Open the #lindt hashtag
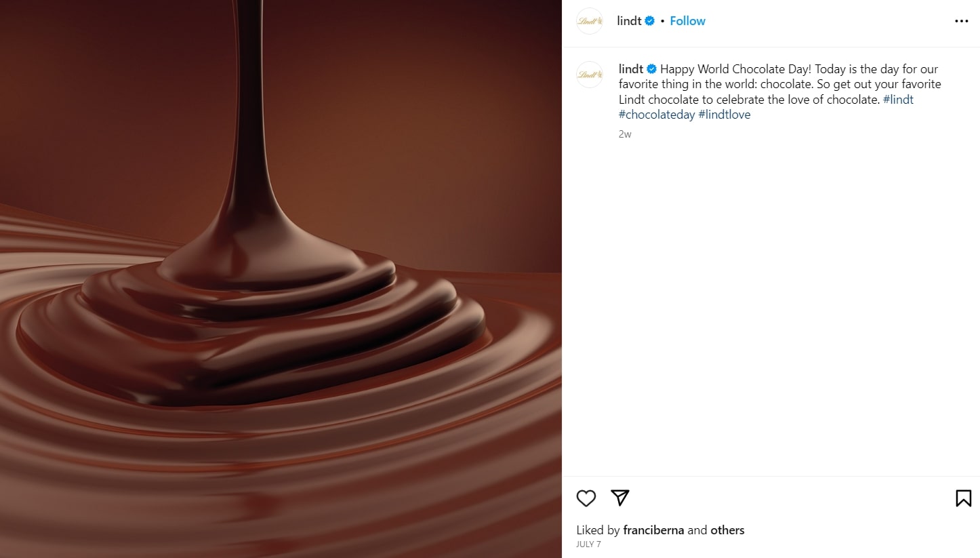Viewport: 980px width, 558px height. [898, 100]
